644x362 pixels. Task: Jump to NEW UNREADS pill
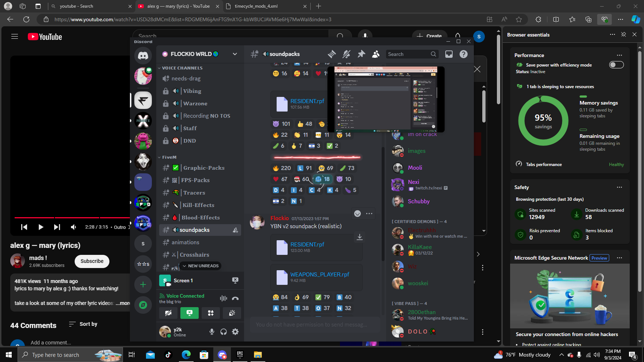point(200,266)
